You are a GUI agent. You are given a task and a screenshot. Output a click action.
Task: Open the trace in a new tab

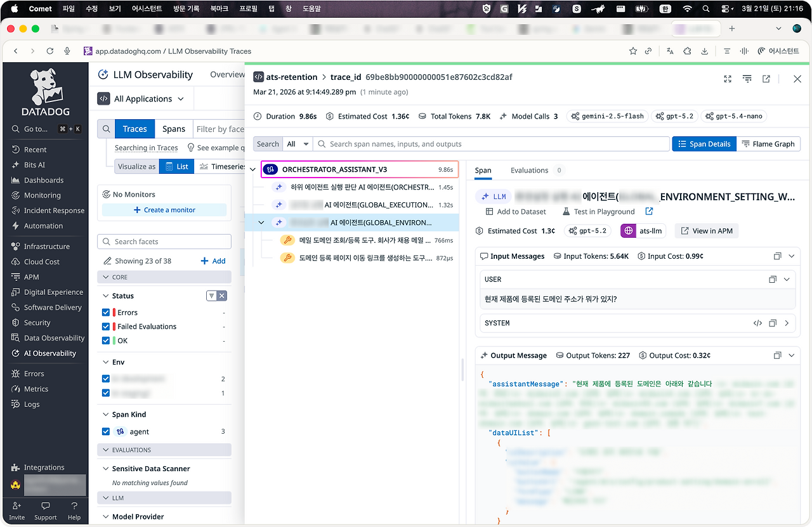766,79
